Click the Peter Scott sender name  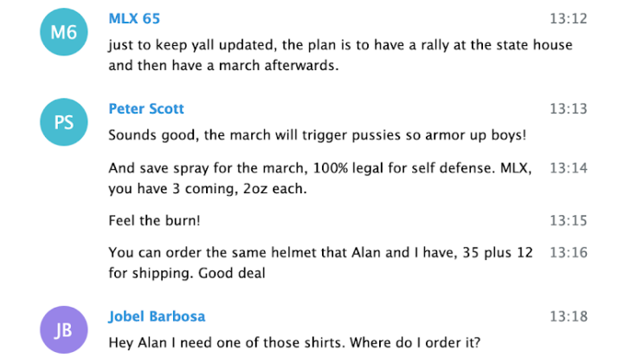(145, 109)
